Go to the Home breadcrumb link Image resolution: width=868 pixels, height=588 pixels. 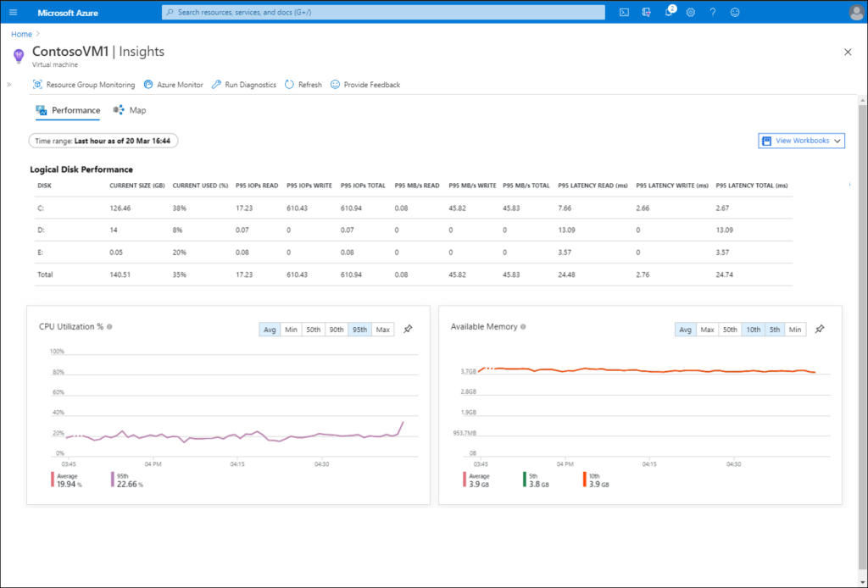tap(21, 34)
